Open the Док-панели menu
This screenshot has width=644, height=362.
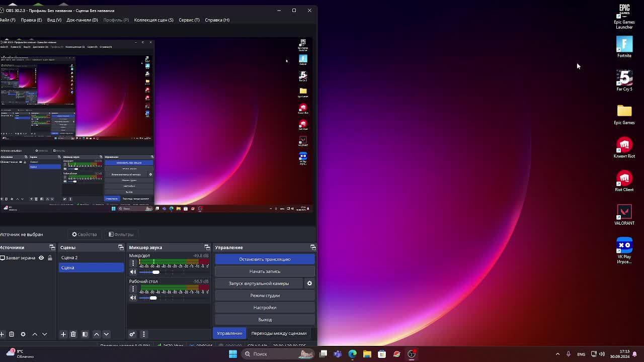(x=82, y=20)
